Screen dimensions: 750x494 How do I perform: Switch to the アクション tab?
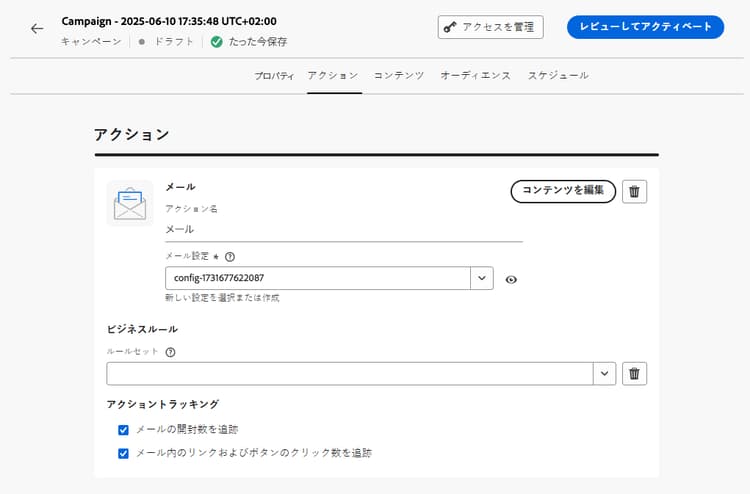[x=333, y=76]
